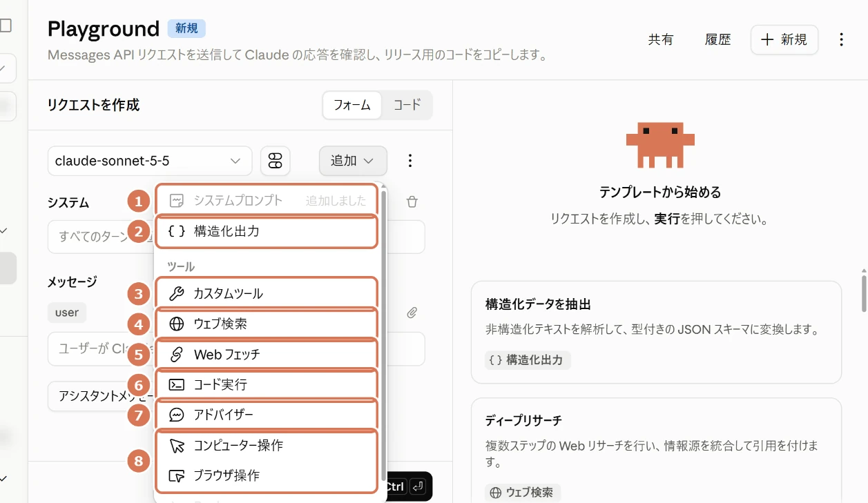Image resolution: width=868 pixels, height=503 pixels.
Task: Collapse the 追加 dropdown button
Action: pyautogui.click(x=353, y=161)
